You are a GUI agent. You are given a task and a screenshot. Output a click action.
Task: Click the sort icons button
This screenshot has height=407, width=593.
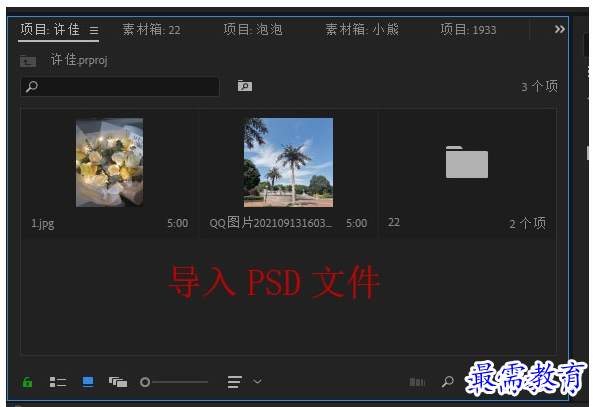tap(234, 382)
